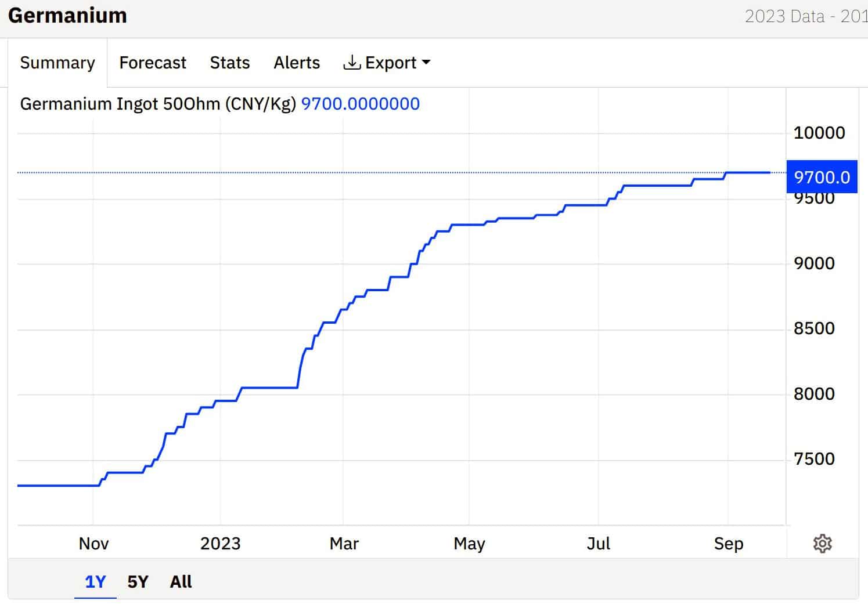868x608 pixels.
Task: Select the 5Y time range
Action: click(x=138, y=582)
